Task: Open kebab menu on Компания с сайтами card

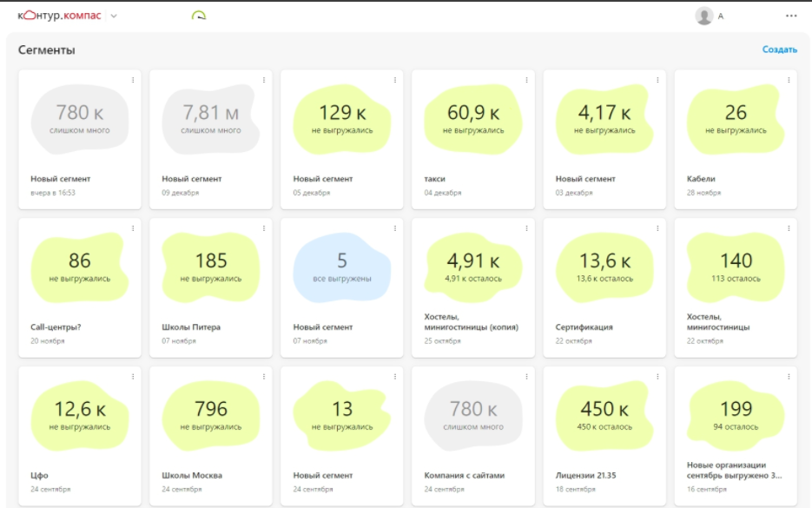Action: 526,377
